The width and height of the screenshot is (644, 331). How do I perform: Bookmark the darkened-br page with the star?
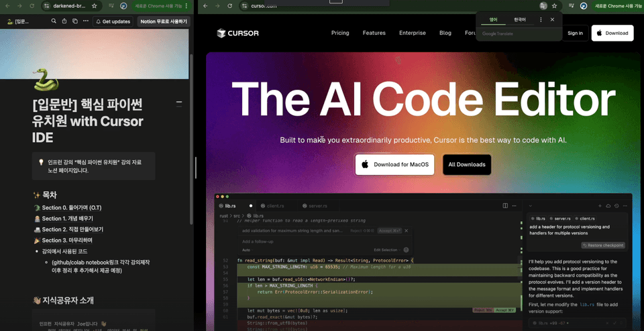pyautogui.click(x=94, y=6)
